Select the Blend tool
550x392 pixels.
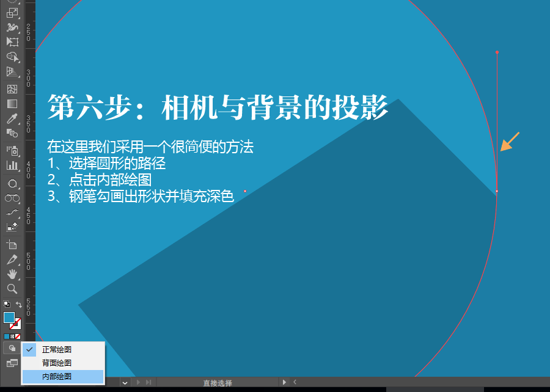click(x=12, y=133)
